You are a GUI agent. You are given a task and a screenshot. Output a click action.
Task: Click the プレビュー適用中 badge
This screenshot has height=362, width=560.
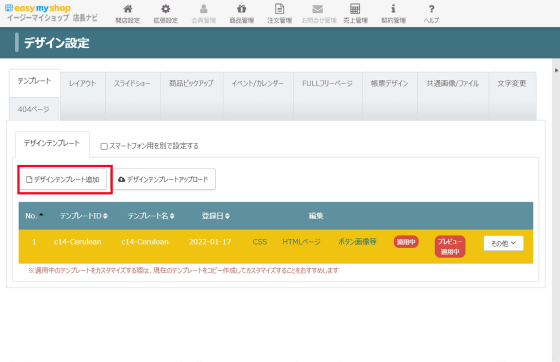[x=450, y=246]
